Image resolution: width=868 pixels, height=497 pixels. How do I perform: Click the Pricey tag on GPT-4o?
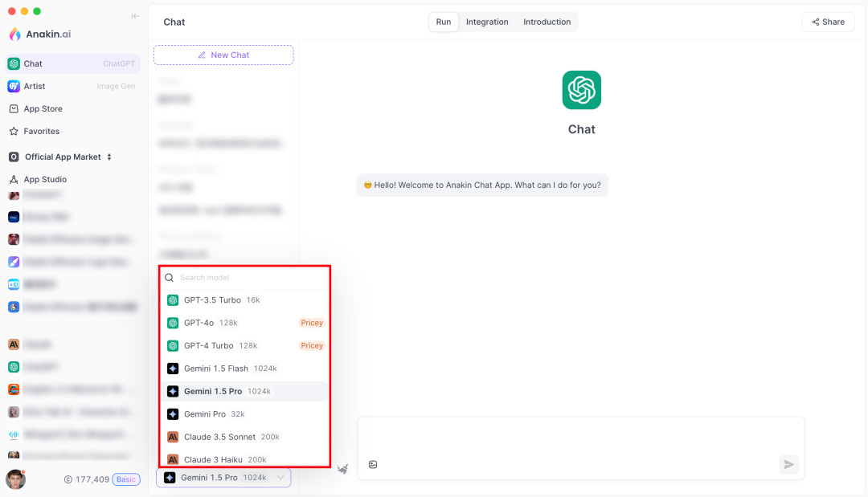point(312,323)
